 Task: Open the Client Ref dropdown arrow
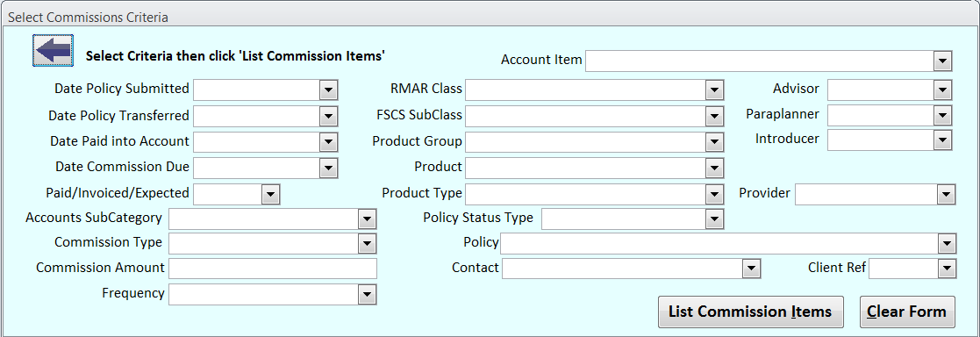948,269
